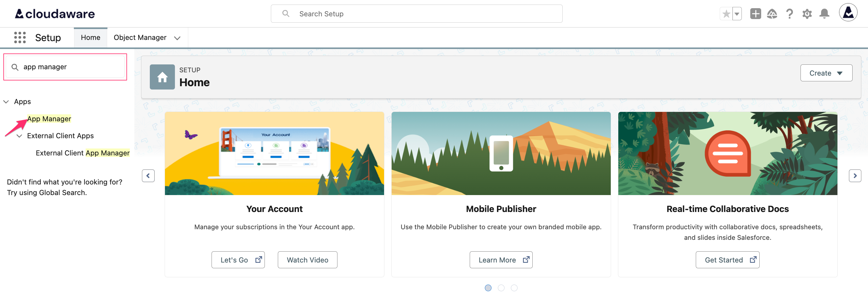Click the Your Account card image
Screen dimensions: 868x300
click(274, 153)
